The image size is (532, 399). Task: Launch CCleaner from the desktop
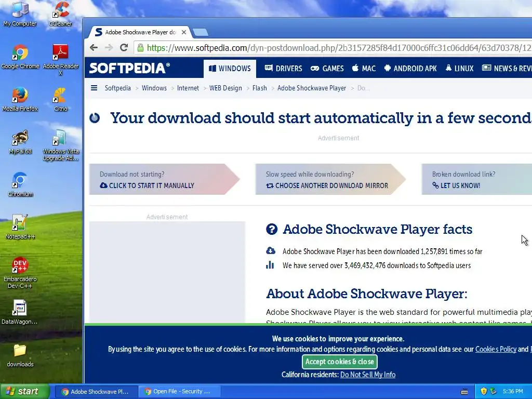(x=60, y=14)
